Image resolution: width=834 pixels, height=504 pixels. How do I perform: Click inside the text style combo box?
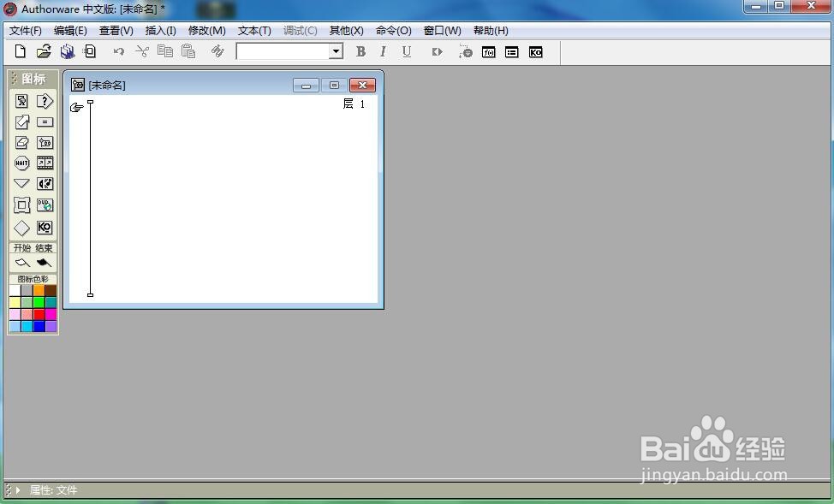(283, 51)
